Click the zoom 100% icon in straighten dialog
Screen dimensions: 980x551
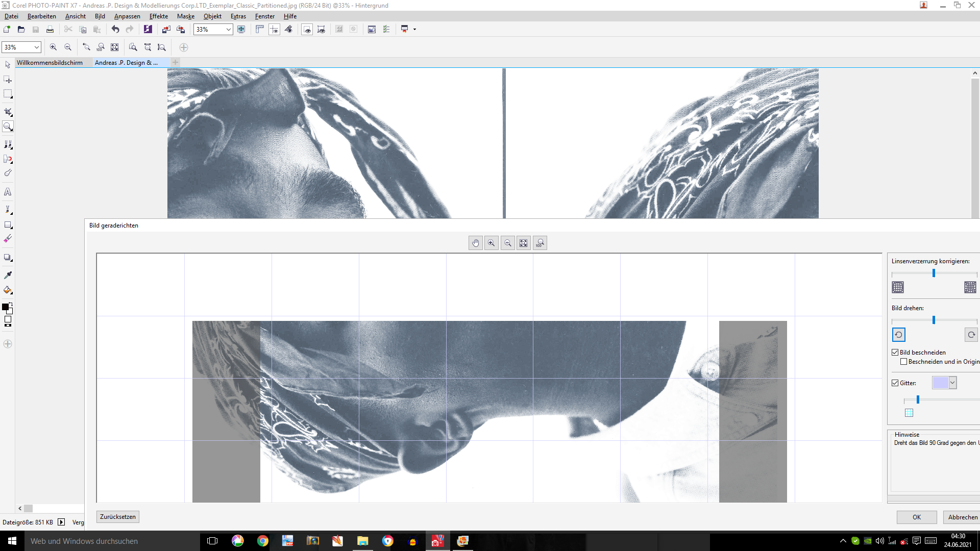click(x=540, y=243)
